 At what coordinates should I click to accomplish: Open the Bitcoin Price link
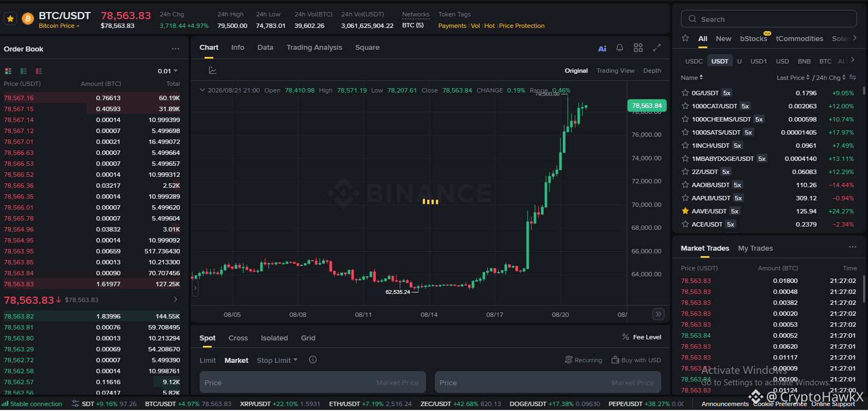(x=59, y=26)
